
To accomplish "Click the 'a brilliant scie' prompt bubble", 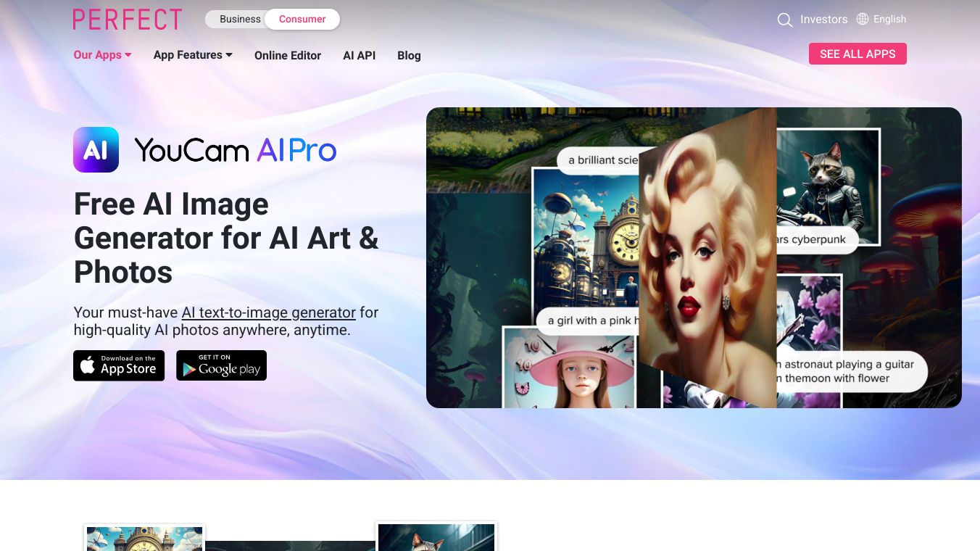I will pyautogui.click(x=599, y=160).
